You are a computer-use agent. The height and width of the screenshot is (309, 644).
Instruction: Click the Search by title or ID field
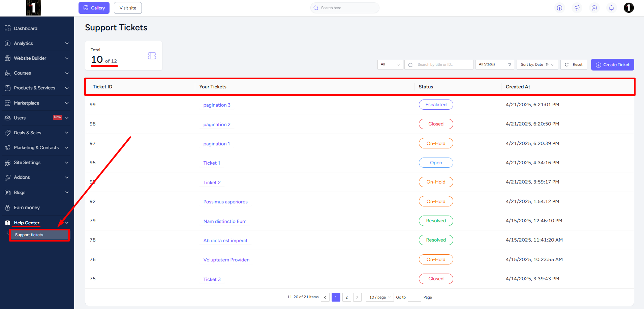tap(439, 64)
